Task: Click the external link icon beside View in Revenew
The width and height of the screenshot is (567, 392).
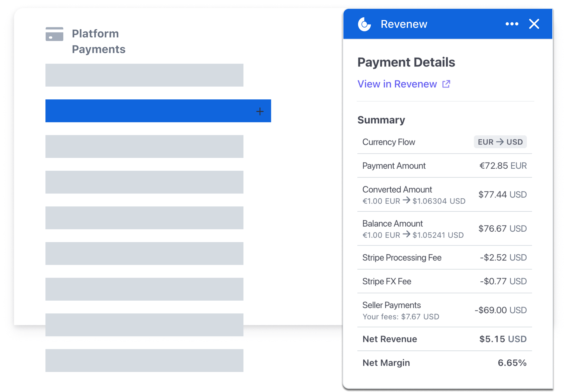Action: [x=446, y=84]
